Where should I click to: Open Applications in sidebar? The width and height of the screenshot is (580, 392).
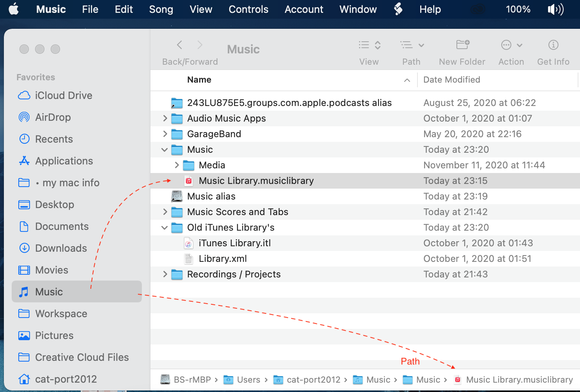click(77, 161)
